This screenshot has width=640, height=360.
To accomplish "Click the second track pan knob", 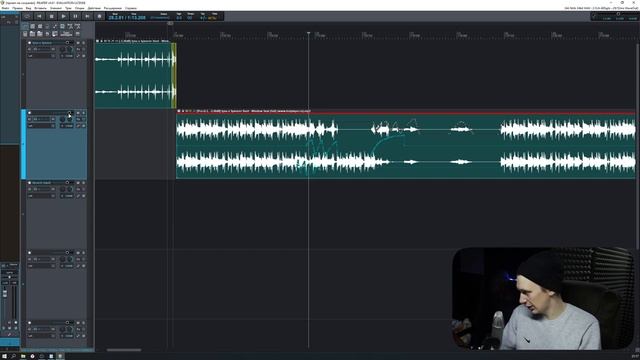I will click(x=62, y=119).
